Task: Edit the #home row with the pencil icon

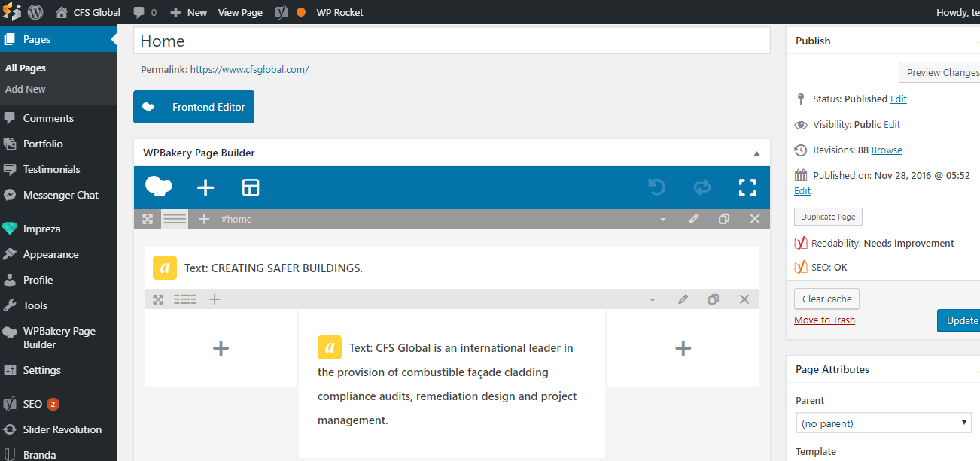Action: coord(693,219)
